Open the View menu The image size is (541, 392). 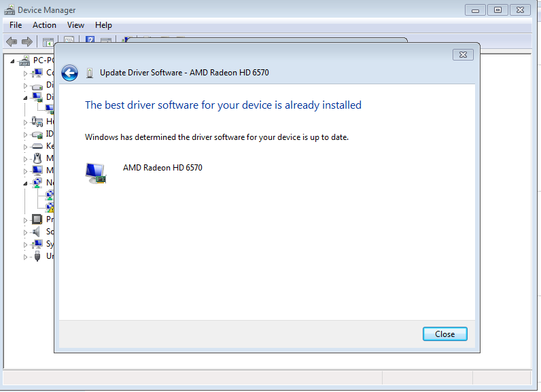(75, 25)
